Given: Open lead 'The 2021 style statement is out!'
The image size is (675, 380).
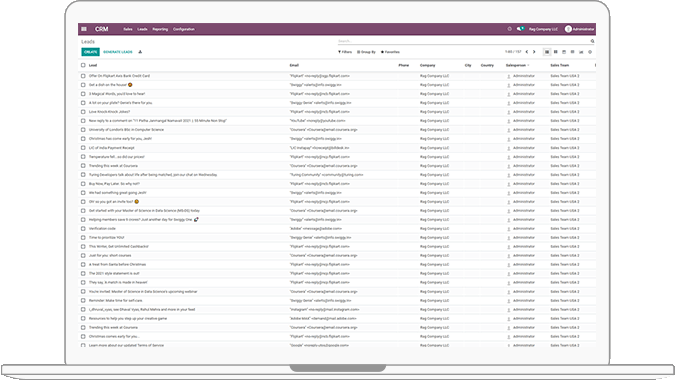Looking at the screenshot, I should point(114,274).
